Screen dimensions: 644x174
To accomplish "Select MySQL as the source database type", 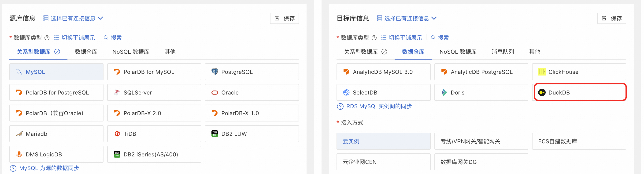I will [x=56, y=72].
